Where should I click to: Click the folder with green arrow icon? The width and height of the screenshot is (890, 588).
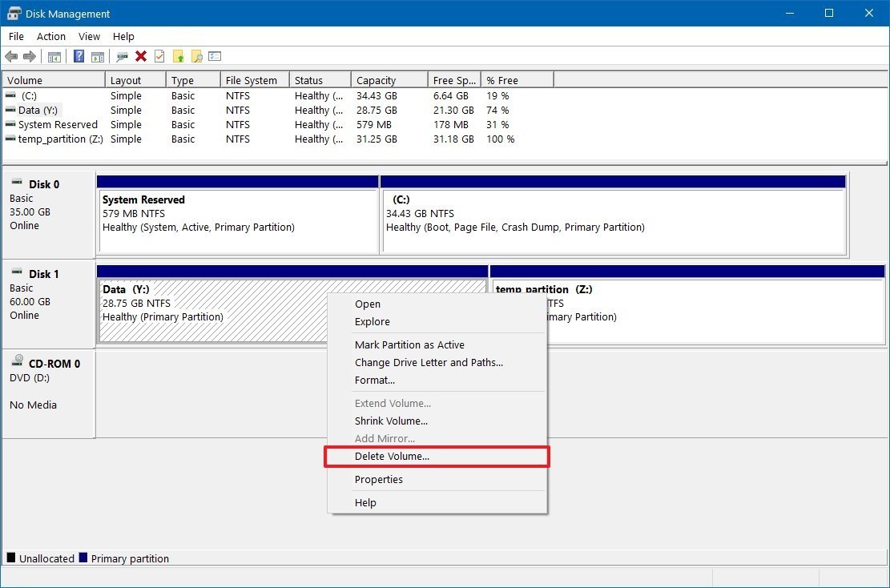(x=178, y=56)
